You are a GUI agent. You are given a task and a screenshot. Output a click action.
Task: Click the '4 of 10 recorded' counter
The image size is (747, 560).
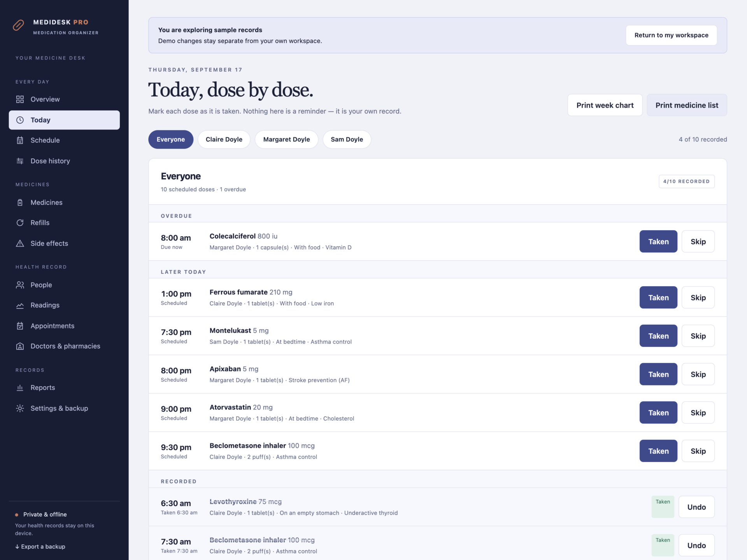click(x=703, y=139)
